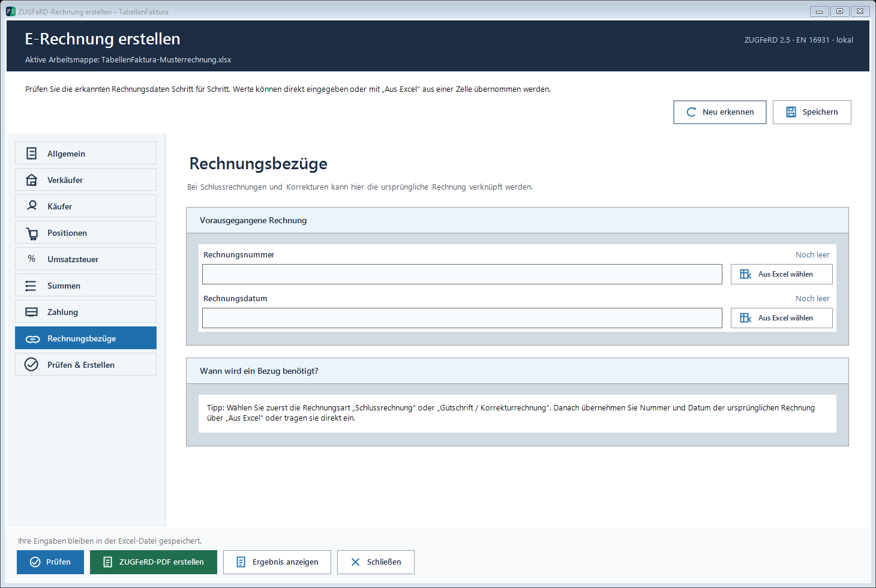The image size is (876, 588).
Task: Click Neu erkennen to re-detect data
Action: [720, 112]
